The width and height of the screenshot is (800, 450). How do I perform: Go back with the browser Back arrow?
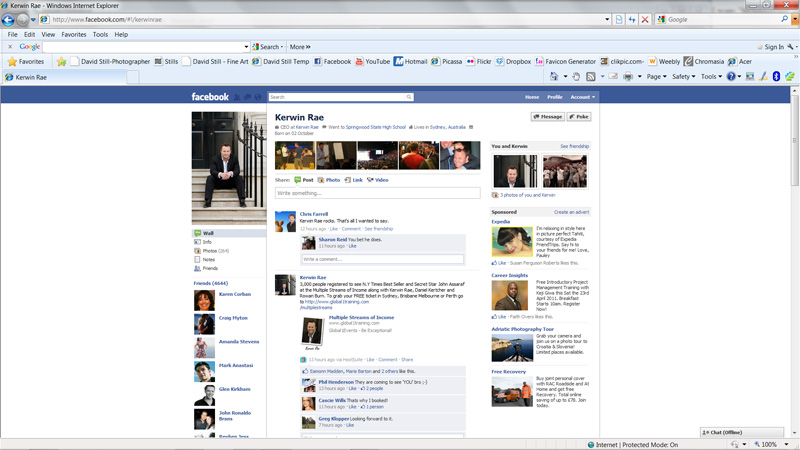point(8,19)
